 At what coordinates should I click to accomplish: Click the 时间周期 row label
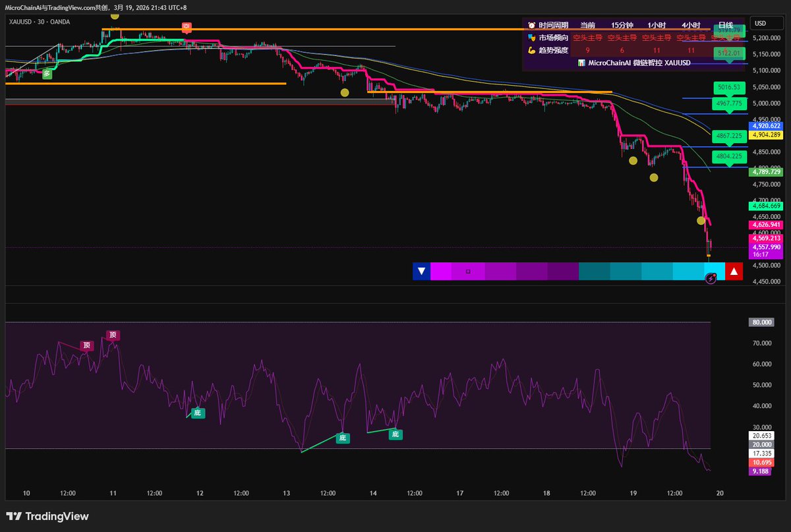[554, 25]
